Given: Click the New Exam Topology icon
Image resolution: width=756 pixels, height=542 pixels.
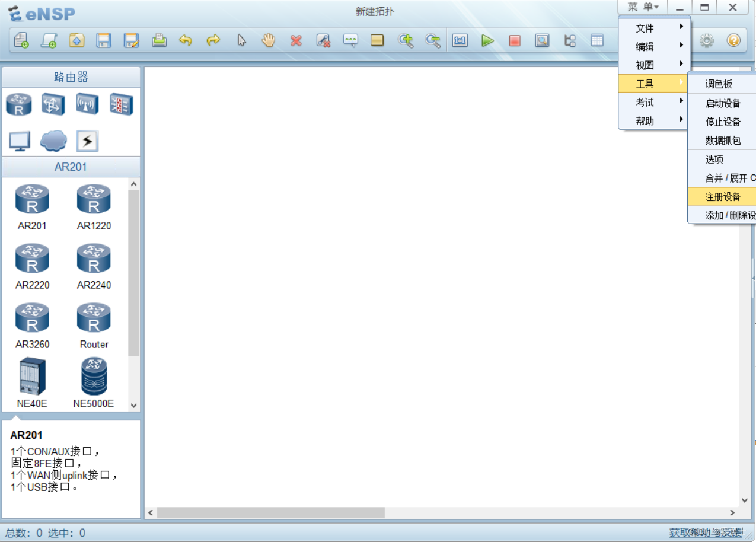Looking at the screenshot, I should pyautogui.click(x=49, y=40).
